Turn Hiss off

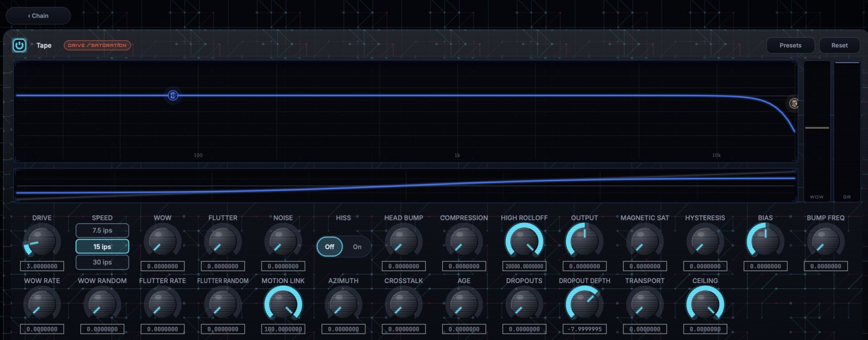(330, 247)
